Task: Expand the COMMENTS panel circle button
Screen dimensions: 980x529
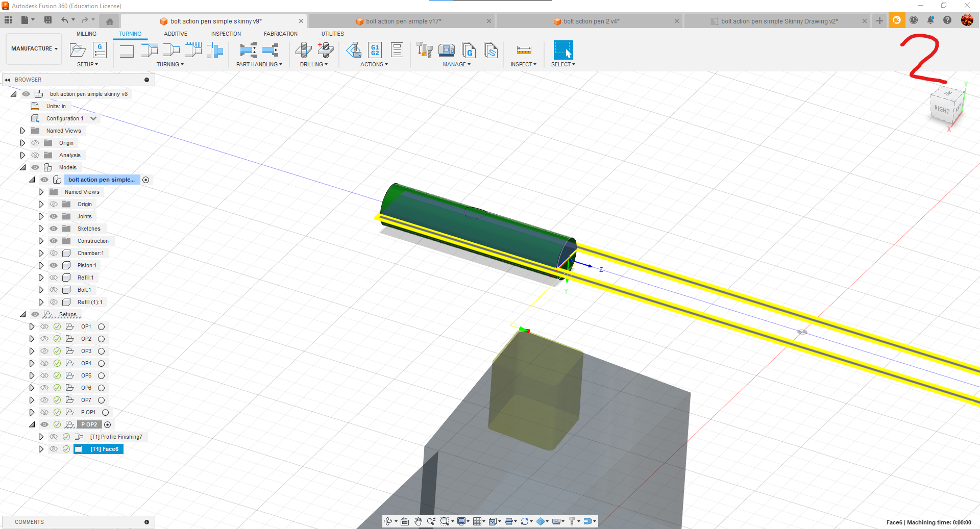Action: tap(146, 522)
